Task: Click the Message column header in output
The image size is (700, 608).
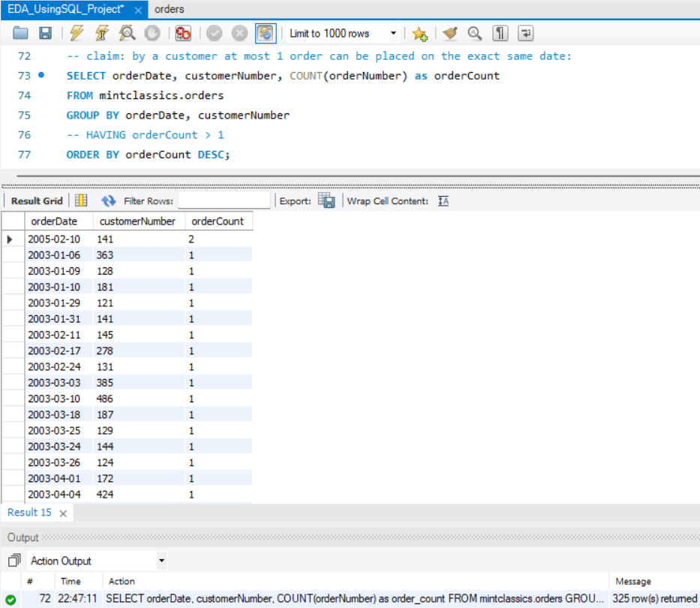Action: pyautogui.click(x=633, y=581)
